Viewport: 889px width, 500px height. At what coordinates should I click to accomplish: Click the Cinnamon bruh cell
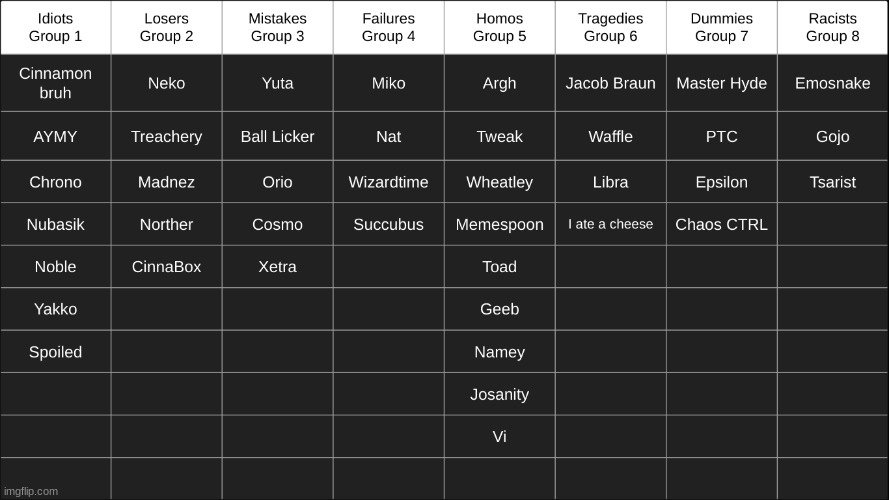(x=56, y=83)
